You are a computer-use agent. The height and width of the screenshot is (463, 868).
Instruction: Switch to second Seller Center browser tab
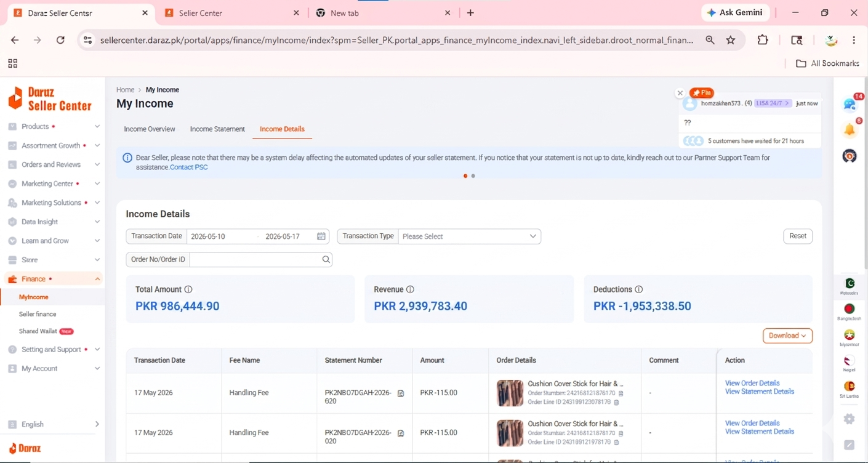coord(231,13)
